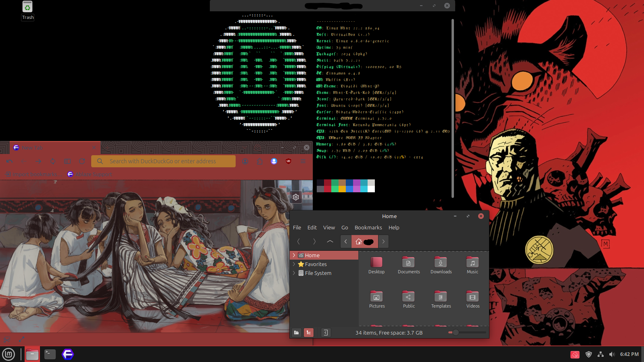Open the Music folder
Screen dimensions: 644x362
tap(473, 265)
